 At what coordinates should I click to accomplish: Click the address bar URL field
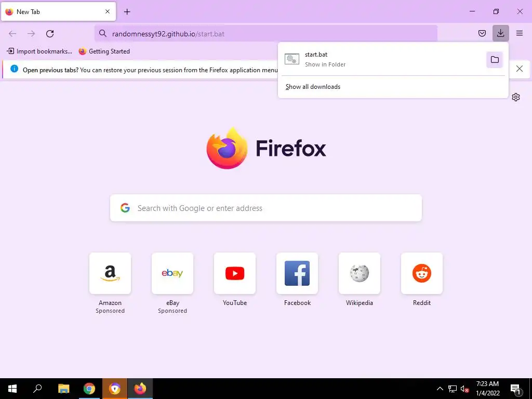266,34
